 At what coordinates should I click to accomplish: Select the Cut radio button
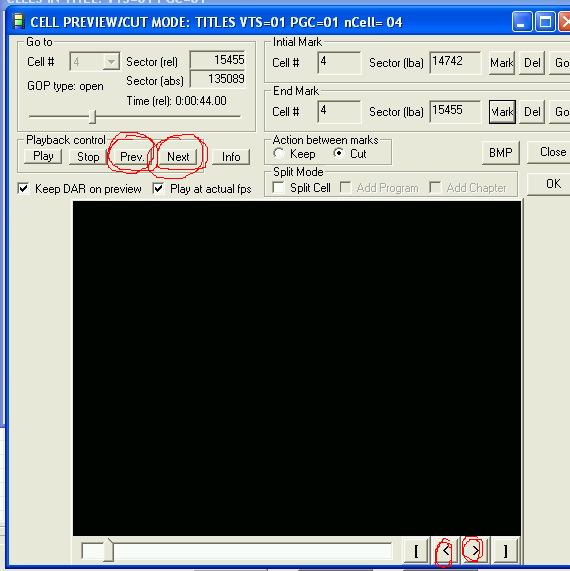[339, 153]
